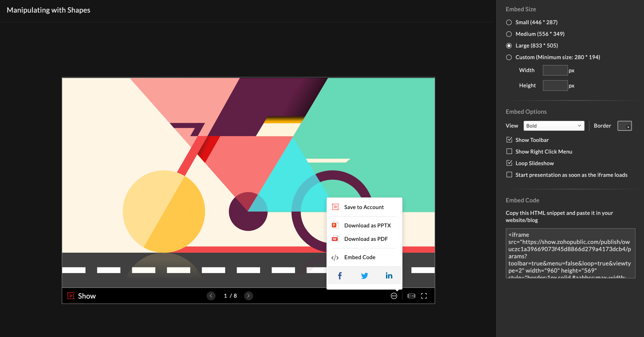The height and width of the screenshot is (337, 644).
Task: Click the Save to Account icon
Action: click(335, 207)
